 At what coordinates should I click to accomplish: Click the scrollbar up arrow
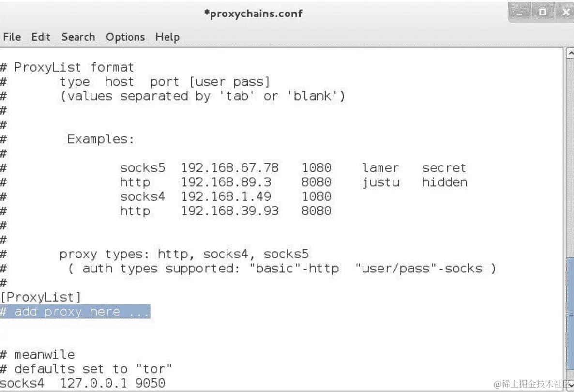tap(570, 53)
